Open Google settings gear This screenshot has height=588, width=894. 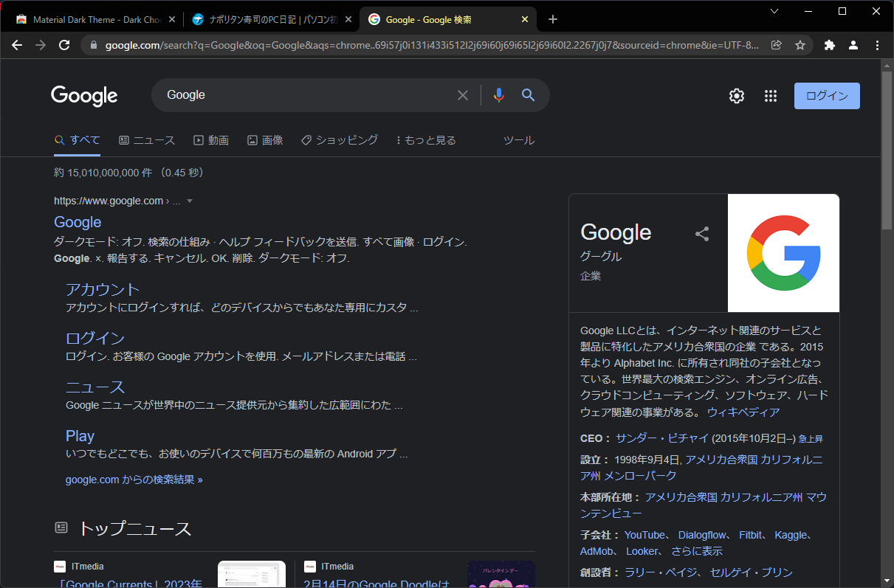(737, 96)
